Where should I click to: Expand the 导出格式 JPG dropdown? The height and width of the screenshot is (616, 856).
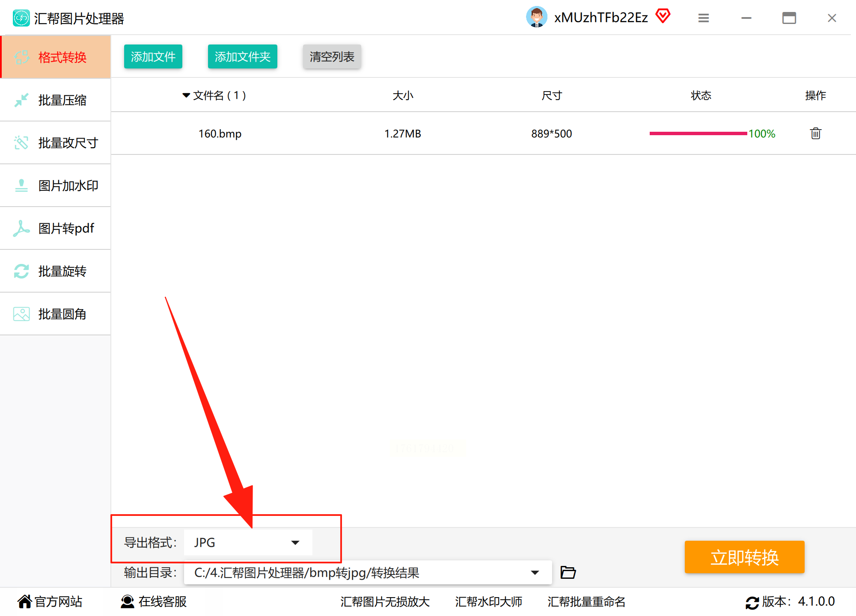click(x=295, y=542)
